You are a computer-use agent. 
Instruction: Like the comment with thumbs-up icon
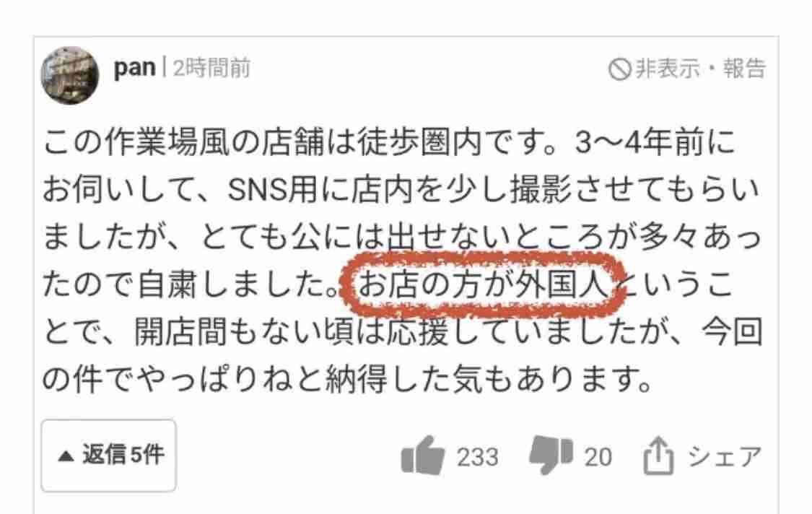coord(422,456)
